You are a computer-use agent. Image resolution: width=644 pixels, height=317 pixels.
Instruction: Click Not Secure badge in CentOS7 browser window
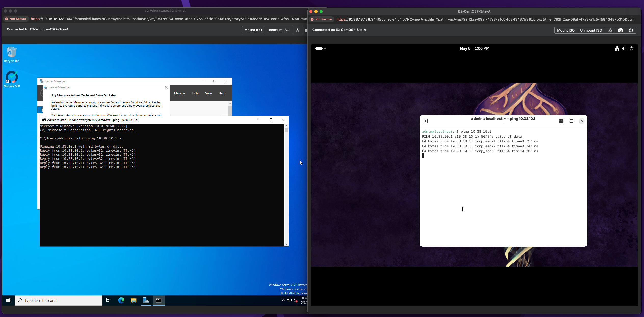(x=321, y=19)
